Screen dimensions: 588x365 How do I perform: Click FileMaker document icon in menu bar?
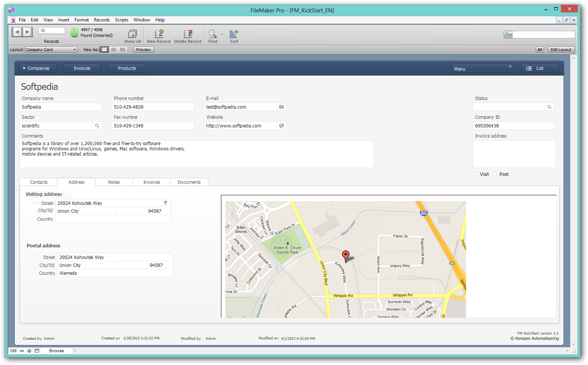click(13, 20)
